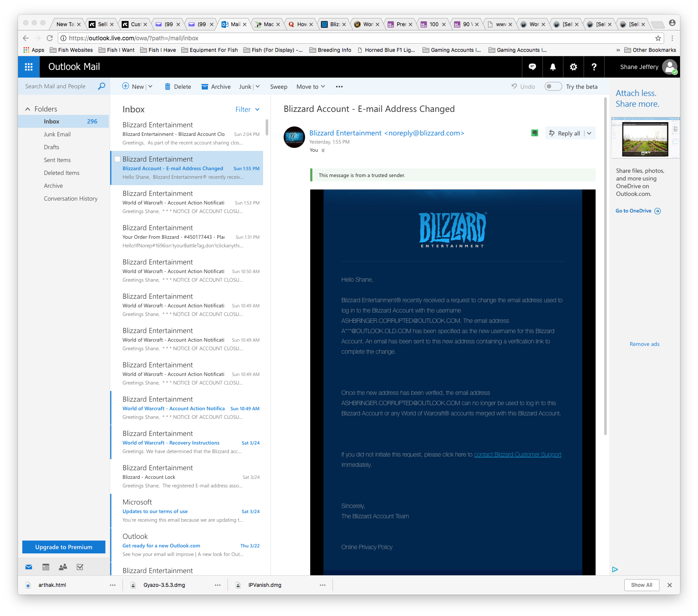Open the New dropdown arrow

(x=150, y=87)
